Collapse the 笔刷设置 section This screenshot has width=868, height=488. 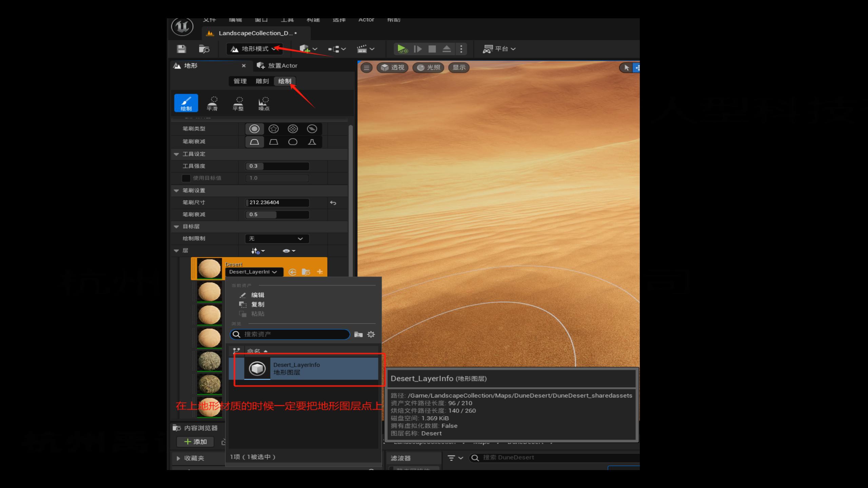pos(176,190)
